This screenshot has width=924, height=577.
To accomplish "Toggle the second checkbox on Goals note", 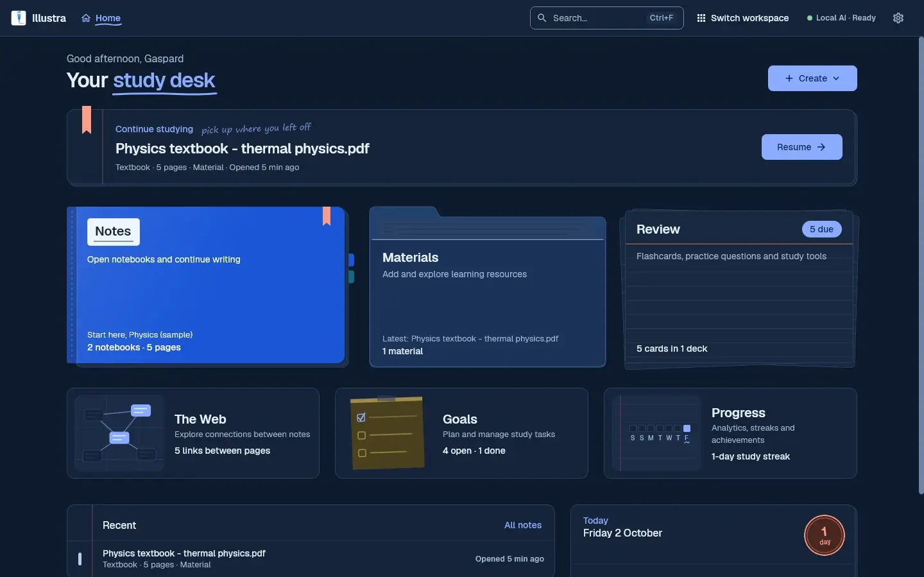I will (x=361, y=436).
